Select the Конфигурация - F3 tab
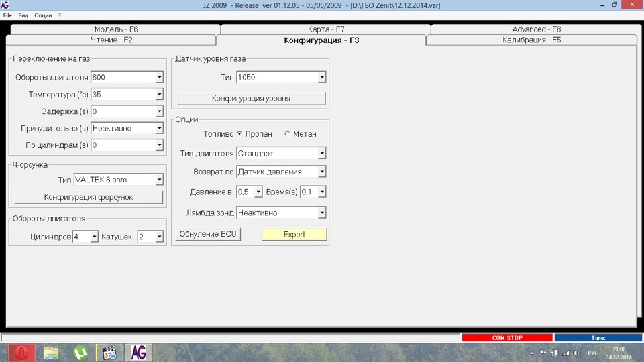644x362 pixels. 321,40
